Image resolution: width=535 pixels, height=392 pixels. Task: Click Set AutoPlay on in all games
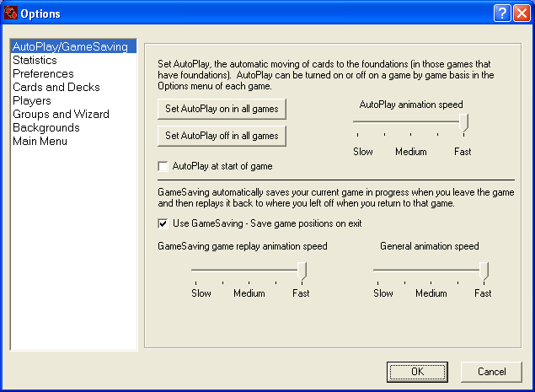[x=222, y=109]
